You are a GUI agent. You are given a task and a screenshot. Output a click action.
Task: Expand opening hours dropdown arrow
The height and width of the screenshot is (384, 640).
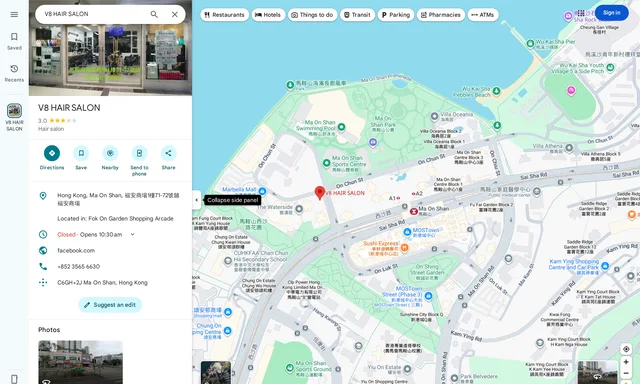point(132,234)
